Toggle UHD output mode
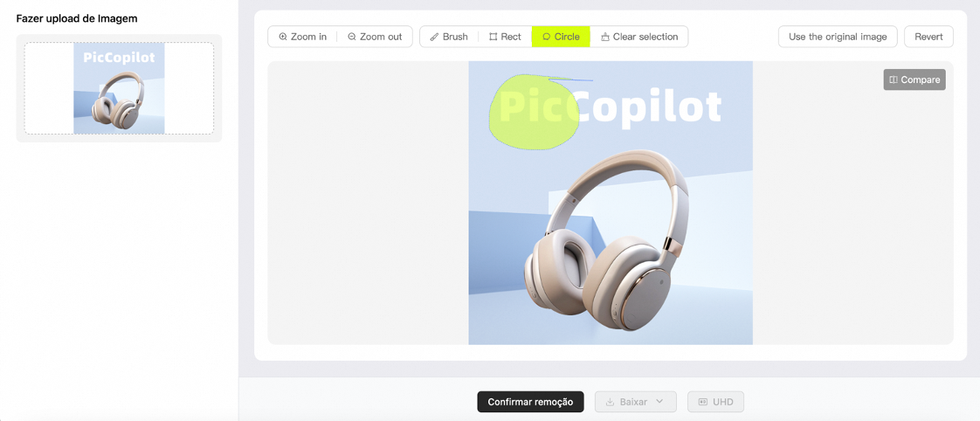This screenshot has width=980, height=421. tap(715, 402)
